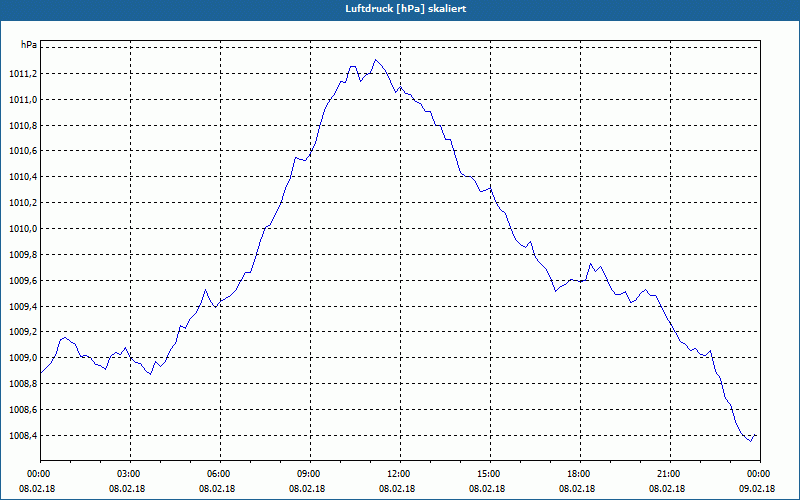Viewport: 800px width, 500px height.
Task: Click the lowest point of the pressure curve
Action: point(751,441)
